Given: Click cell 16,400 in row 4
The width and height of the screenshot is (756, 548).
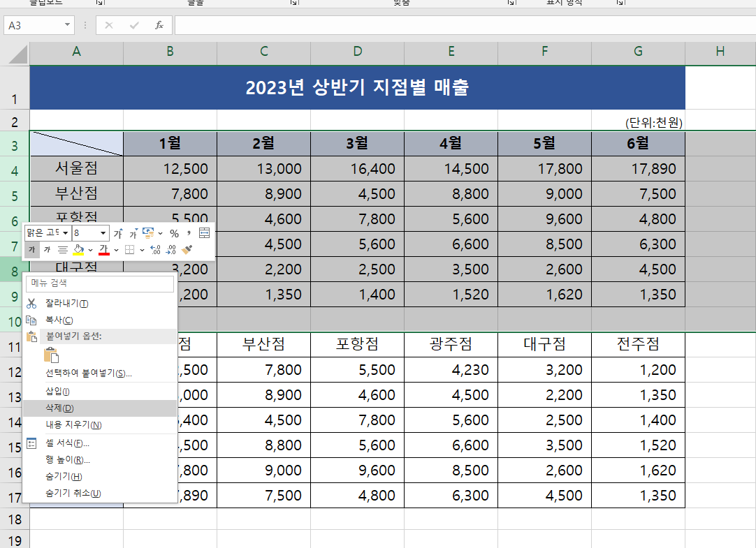Looking at the screenshot, I should click(357, 168).
